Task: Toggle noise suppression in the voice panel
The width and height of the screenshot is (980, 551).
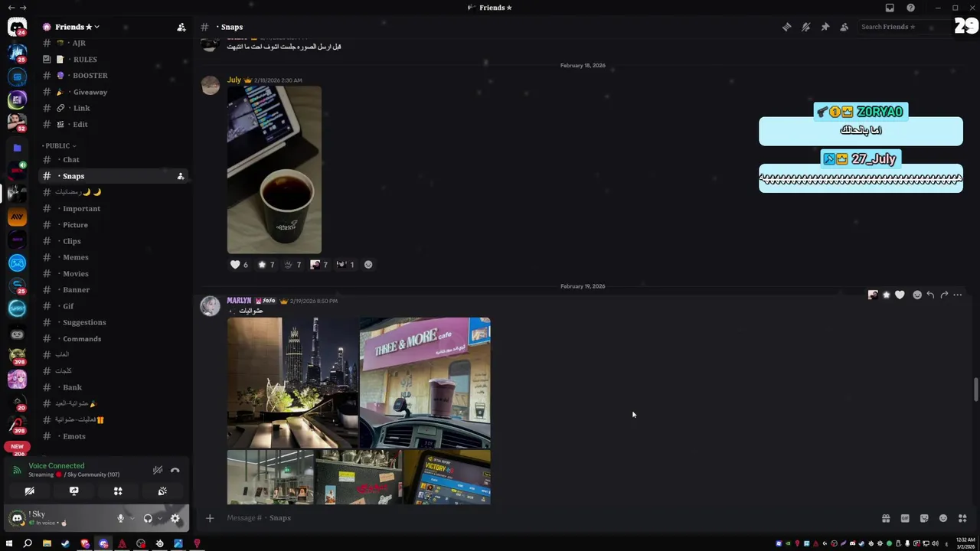Action: point(158,470)
